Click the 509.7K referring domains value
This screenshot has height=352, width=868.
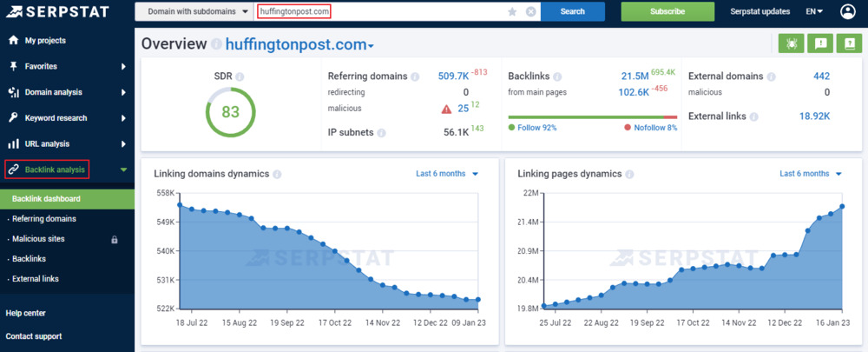point(452,76)
